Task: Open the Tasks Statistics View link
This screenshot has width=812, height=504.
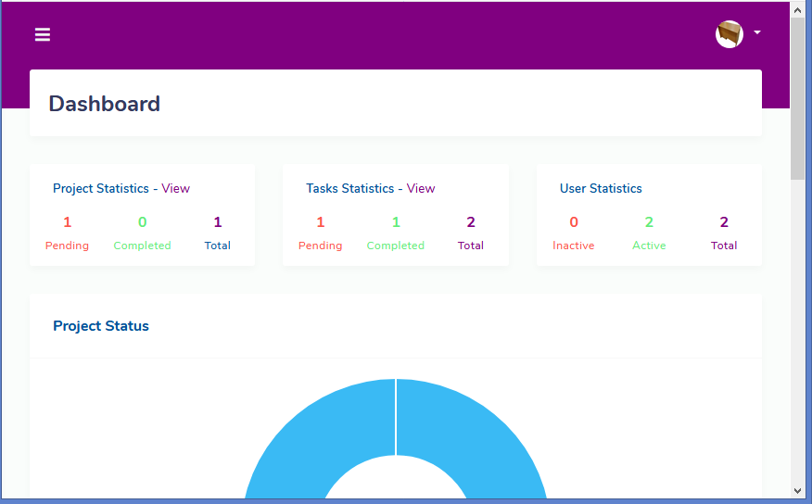Action: click(x=421, y=188)
